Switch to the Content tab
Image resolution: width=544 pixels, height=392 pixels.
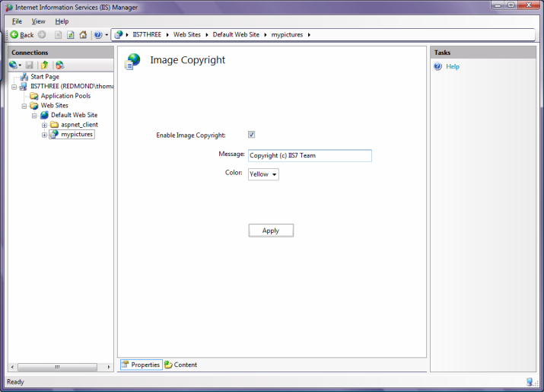coord(181,365)
